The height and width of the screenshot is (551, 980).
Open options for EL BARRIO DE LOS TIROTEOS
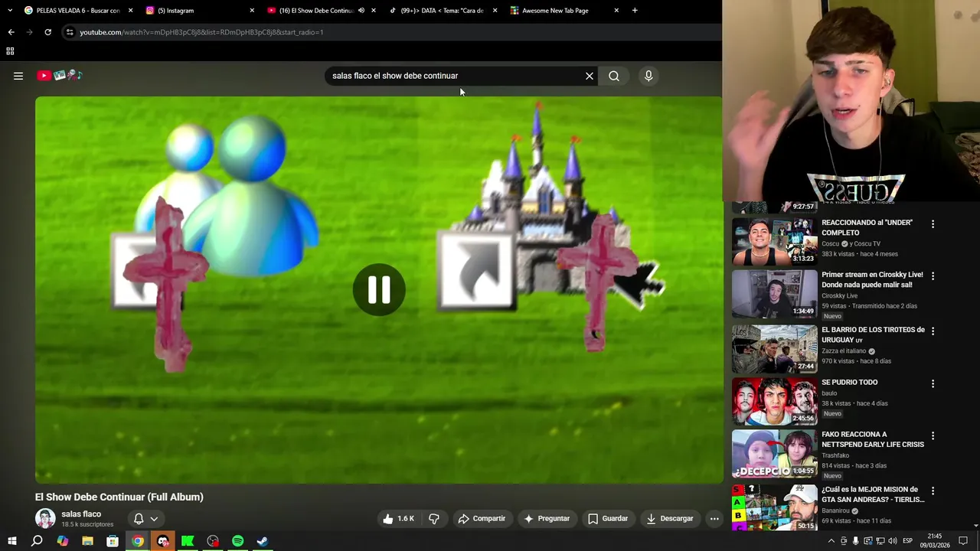tap(933, 331)
